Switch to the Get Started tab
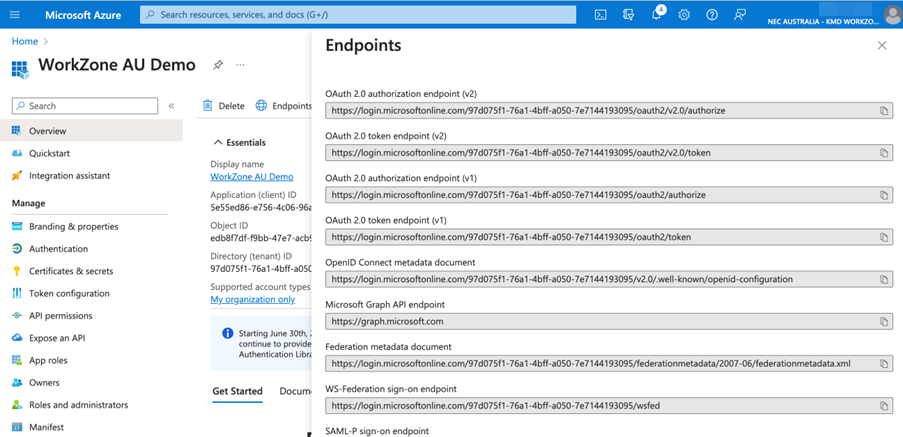The width and height of the screenshot is (903, 437). [x=237, y=391]
